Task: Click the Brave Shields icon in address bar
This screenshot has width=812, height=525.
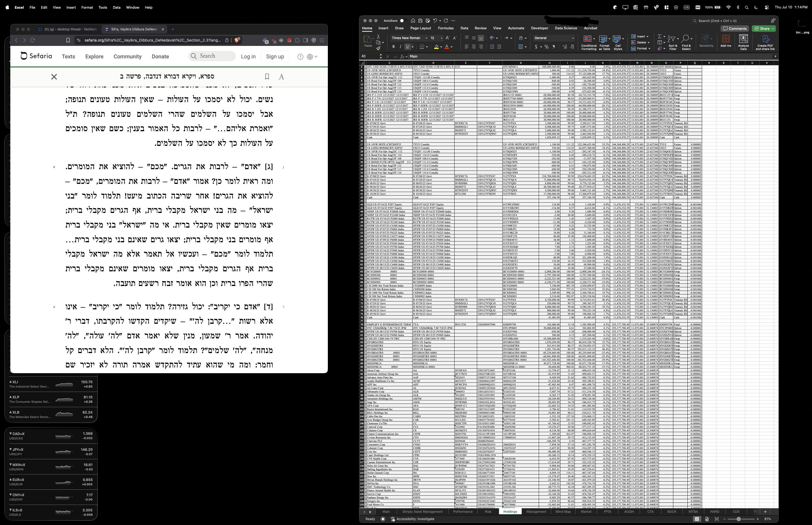Action: coord(237,40)
